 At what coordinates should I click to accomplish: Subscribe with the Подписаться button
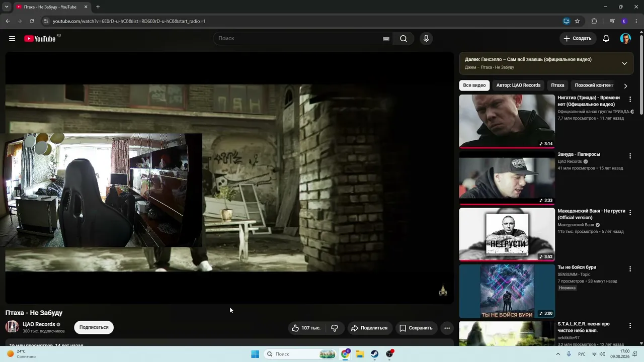point(94,327)
